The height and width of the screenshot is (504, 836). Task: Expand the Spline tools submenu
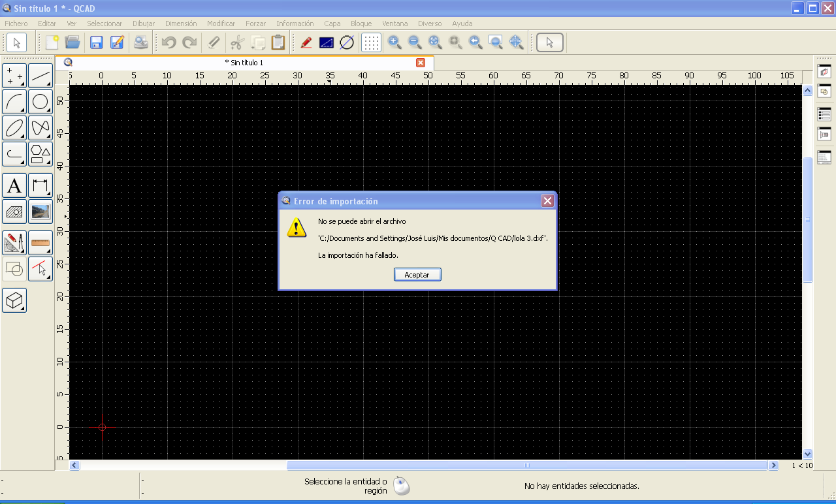tap(40, 128)
